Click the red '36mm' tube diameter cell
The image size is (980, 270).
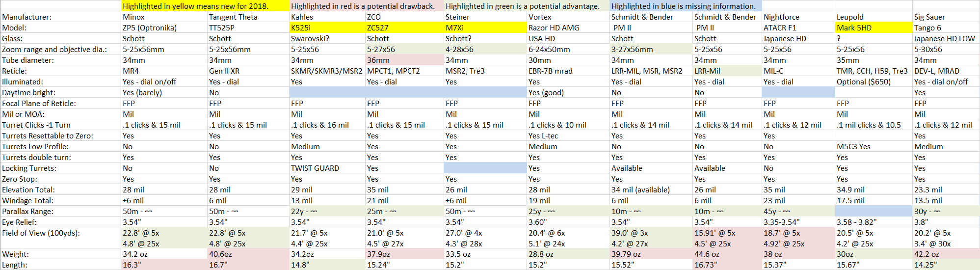pos(404,60)
